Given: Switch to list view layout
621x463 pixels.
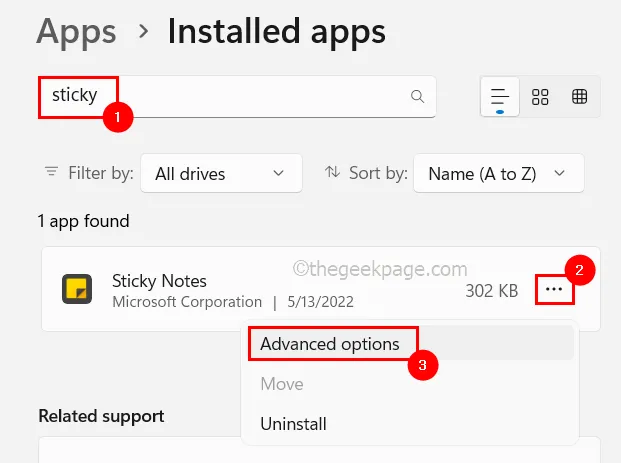Looking at the screenshot, I should click(500, 97).
